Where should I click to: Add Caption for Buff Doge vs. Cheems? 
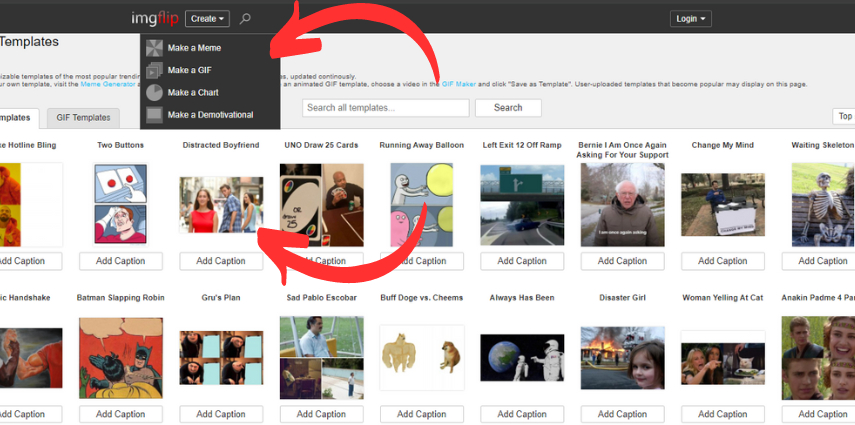click(421, 414)
